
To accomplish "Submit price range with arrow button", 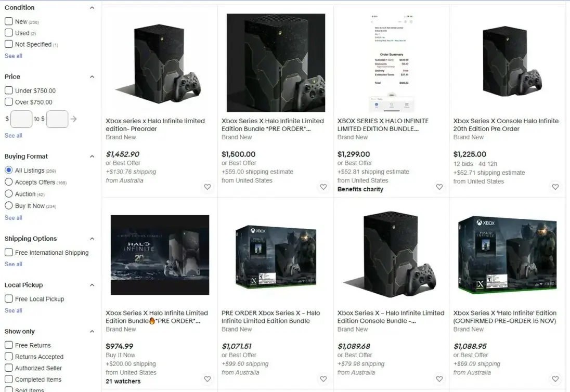I will pyautogui.click(x=73, y=119).
